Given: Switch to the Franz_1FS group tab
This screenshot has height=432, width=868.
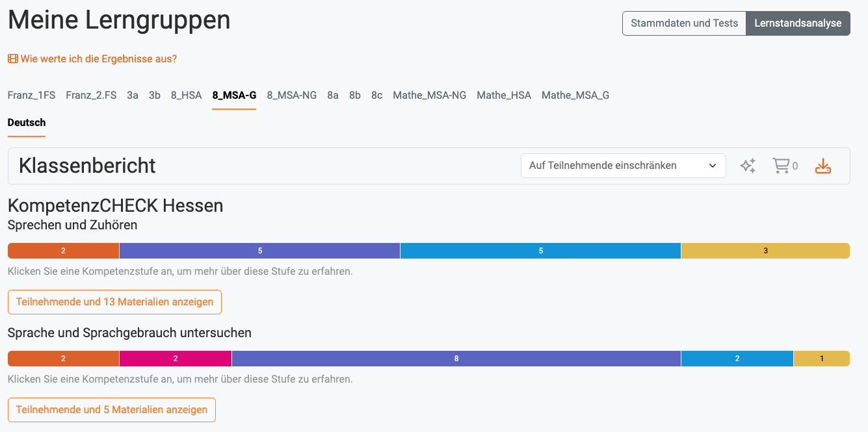Looking at the screenshot, I should click(31, 95).
